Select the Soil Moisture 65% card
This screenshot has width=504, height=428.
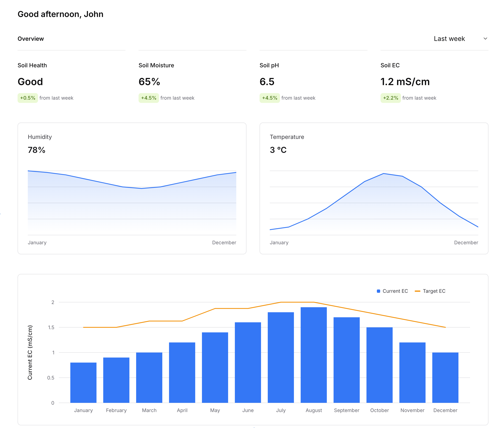point(149,82)
